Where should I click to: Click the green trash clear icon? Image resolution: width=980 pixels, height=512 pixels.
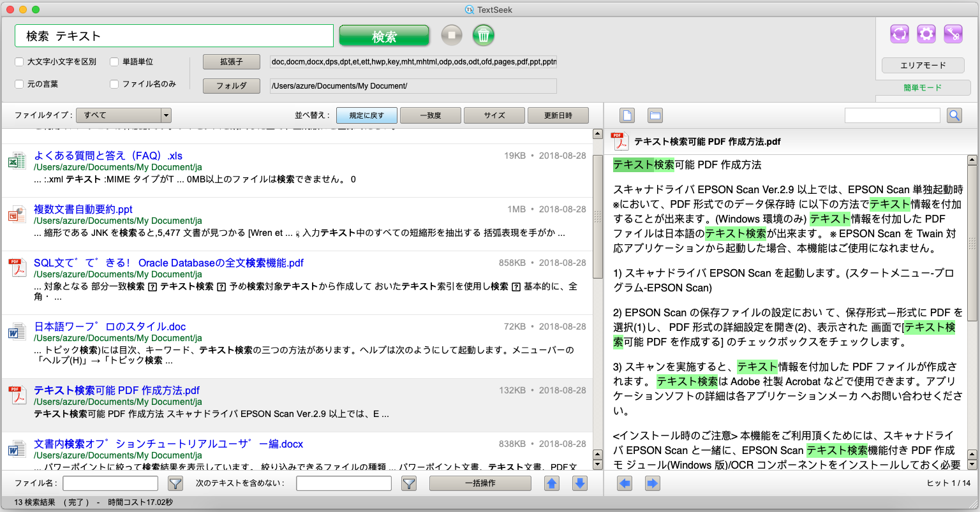click(484, 35)
